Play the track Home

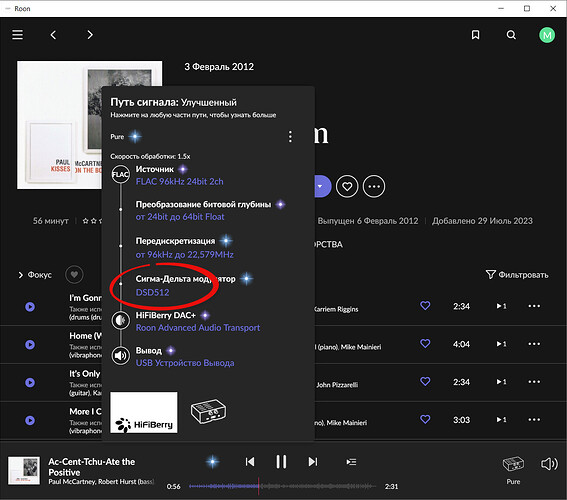(30, 345)
